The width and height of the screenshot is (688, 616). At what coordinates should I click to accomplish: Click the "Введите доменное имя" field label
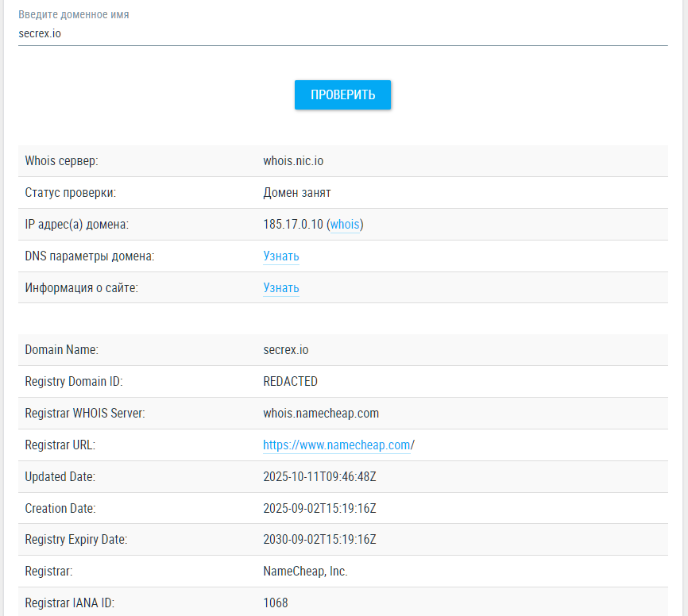point(74,15)
